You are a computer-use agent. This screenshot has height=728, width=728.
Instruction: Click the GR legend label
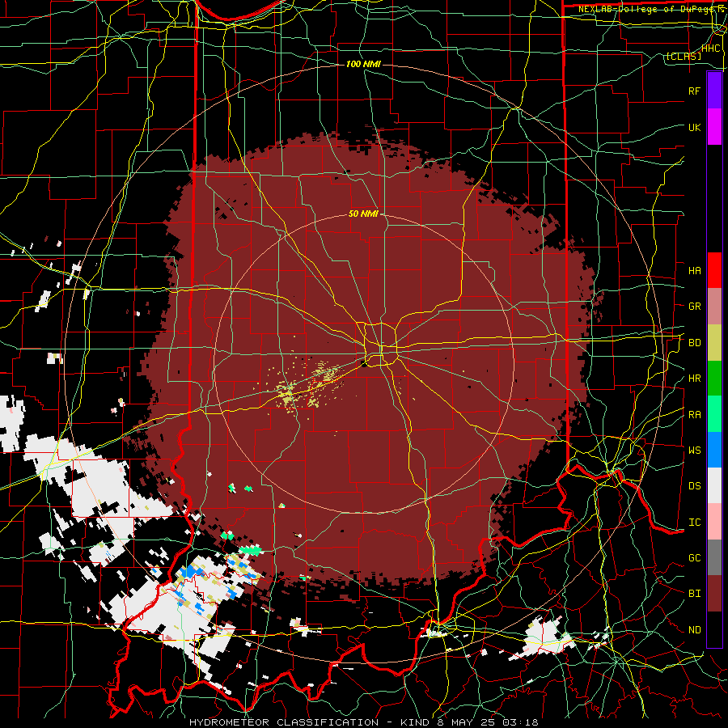point(694,307)
